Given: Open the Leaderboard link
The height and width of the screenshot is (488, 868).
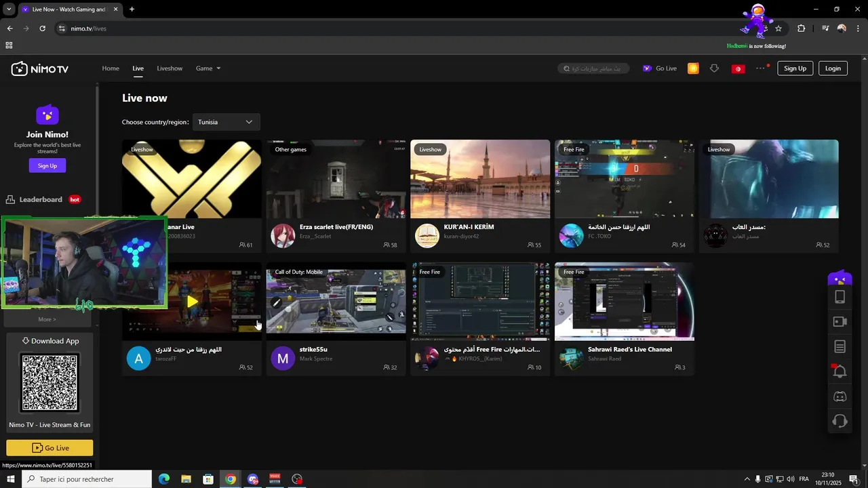Looking at the screenshot, I should pos(41,199).
